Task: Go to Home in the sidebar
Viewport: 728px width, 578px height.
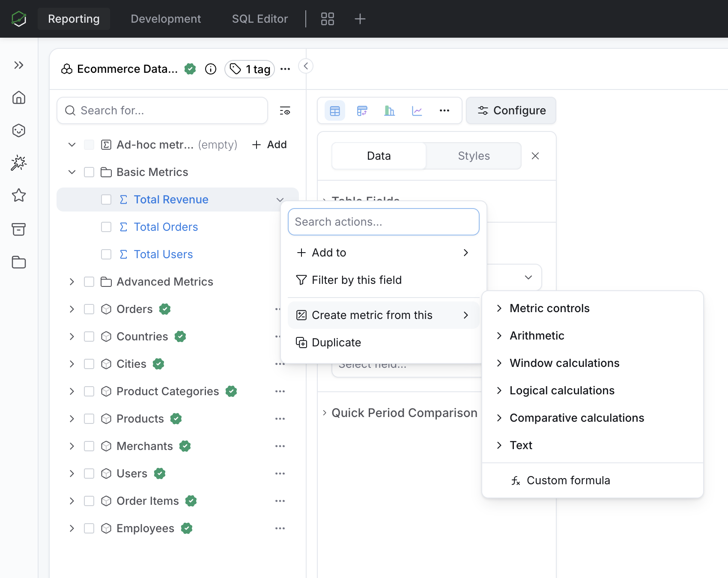Action: point(19,98)
